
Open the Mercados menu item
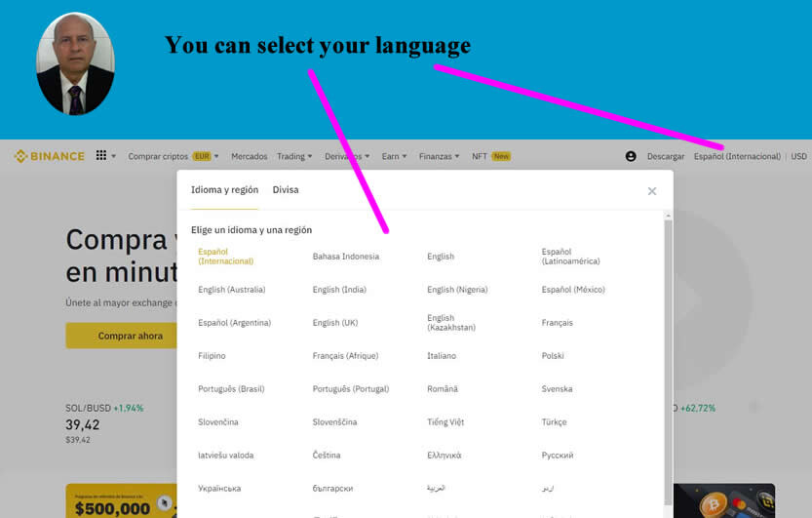coord(250,156)
